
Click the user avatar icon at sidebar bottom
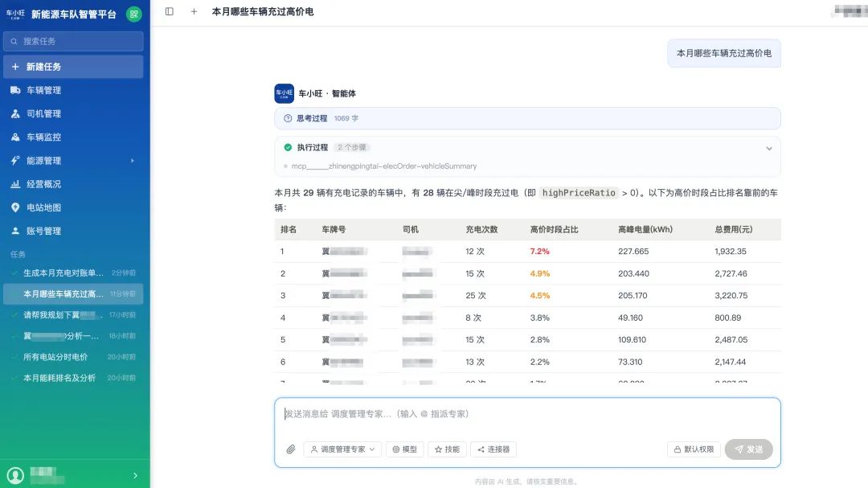coord(15,475)
